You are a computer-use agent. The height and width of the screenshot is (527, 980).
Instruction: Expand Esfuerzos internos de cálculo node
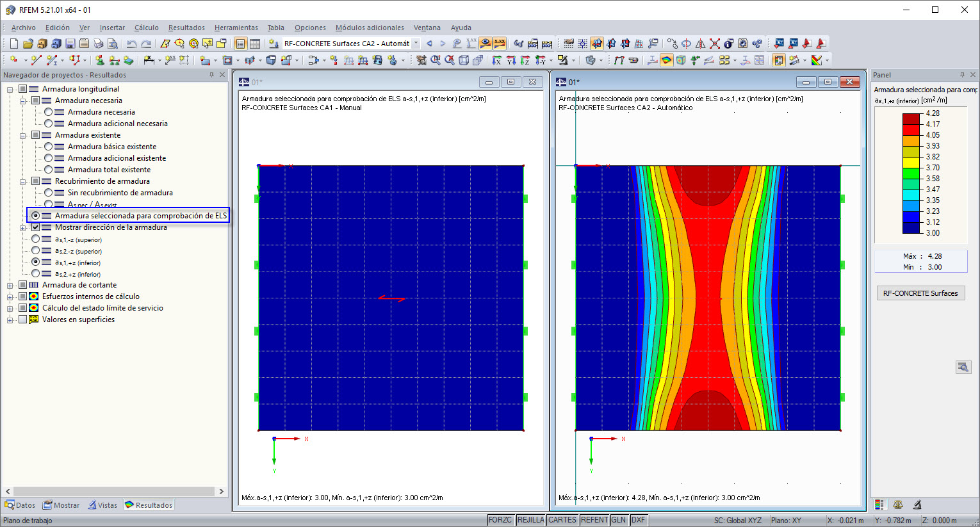pos(10,296)
